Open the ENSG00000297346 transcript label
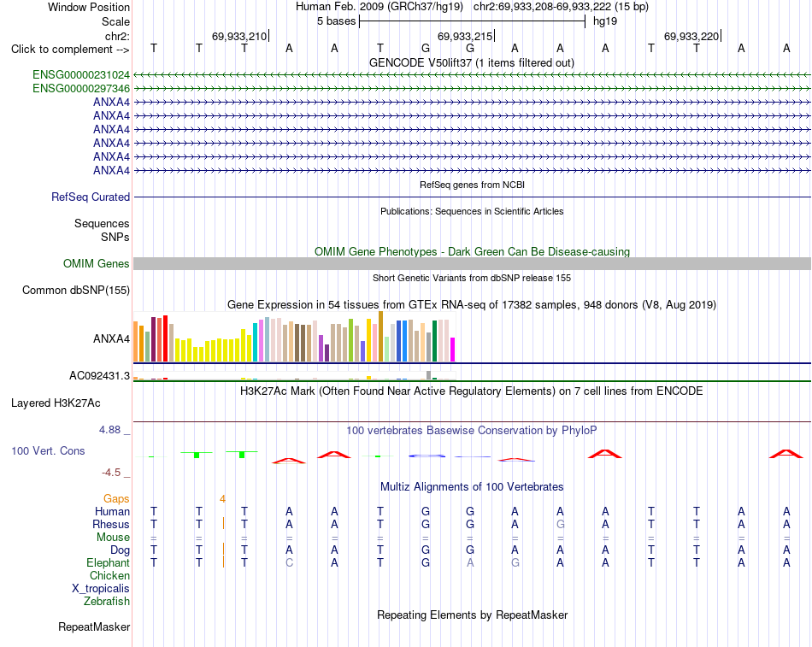This screenshot has height=647, width=812. (x=81, y=89)
